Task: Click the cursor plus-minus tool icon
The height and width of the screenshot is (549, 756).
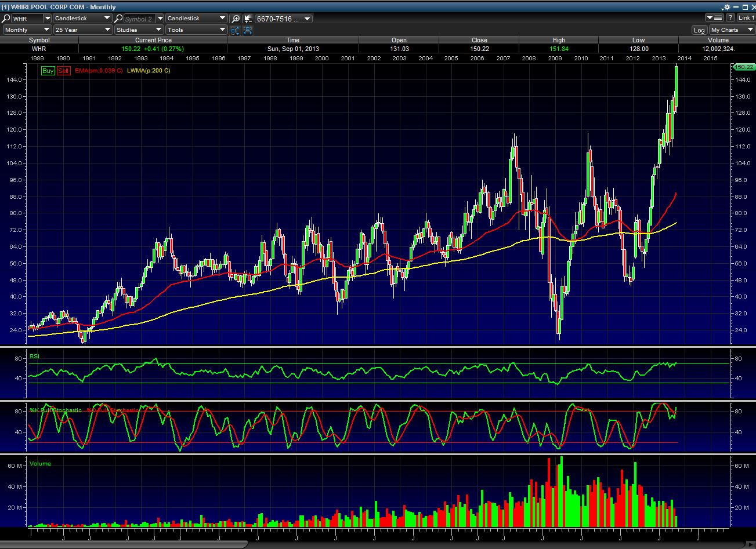Action: click(248, 19)
